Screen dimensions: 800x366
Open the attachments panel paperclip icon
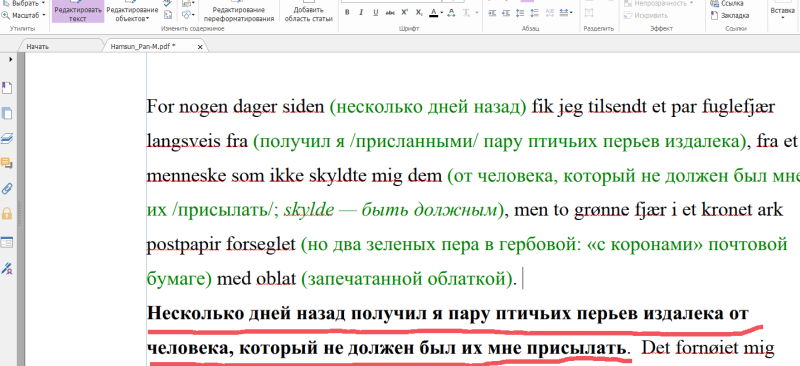7,188
